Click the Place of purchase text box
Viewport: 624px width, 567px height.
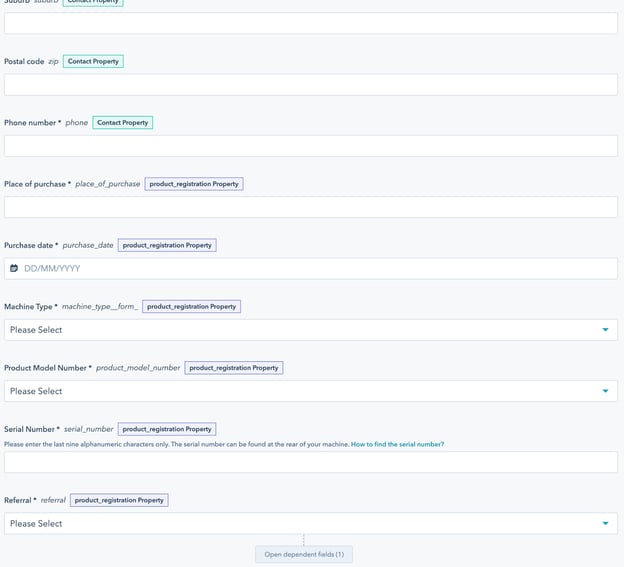tap(310, 207)
